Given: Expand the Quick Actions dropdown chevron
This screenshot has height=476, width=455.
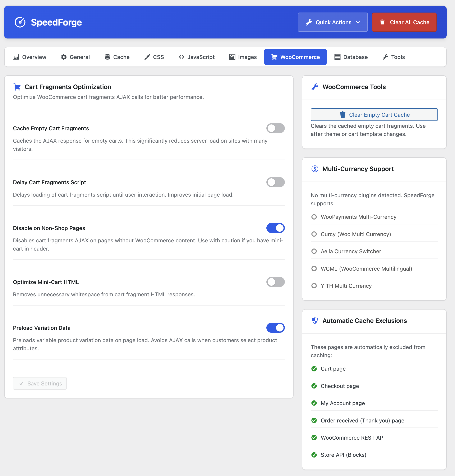Looking at the screenshot, I should 358,22.
